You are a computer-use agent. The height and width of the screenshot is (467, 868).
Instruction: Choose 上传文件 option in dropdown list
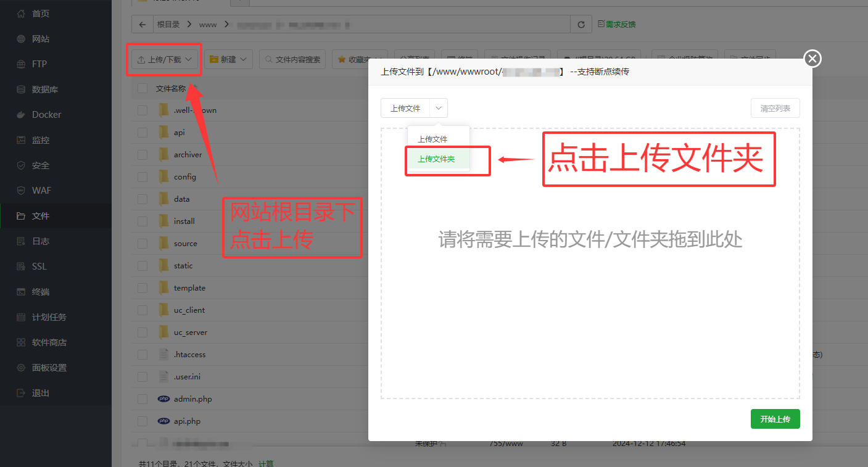[433, 139]
